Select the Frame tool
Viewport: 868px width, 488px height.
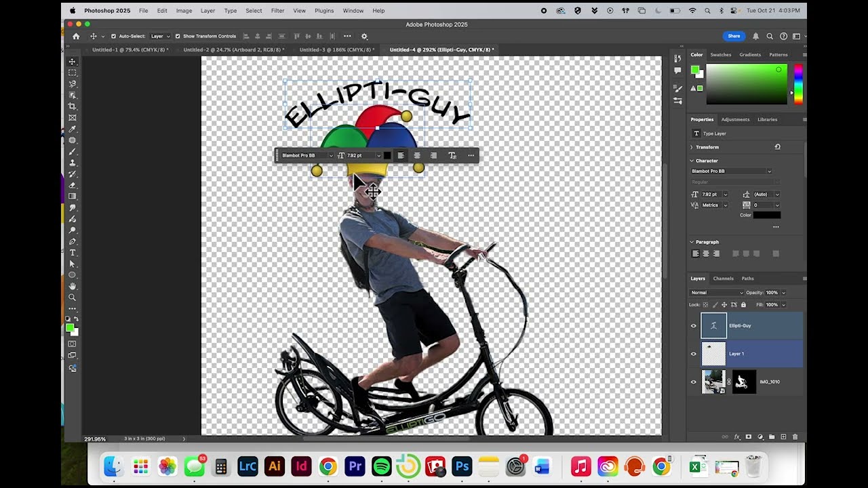(x=72, y=118)
